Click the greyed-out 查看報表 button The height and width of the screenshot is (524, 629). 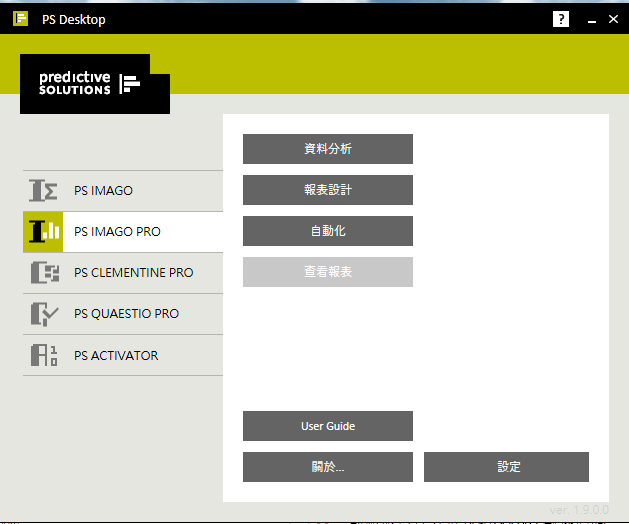click(328, 272)
